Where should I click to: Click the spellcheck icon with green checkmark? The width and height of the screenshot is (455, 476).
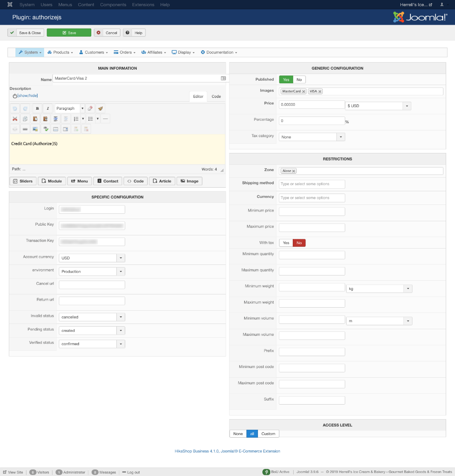click(45, 129)
